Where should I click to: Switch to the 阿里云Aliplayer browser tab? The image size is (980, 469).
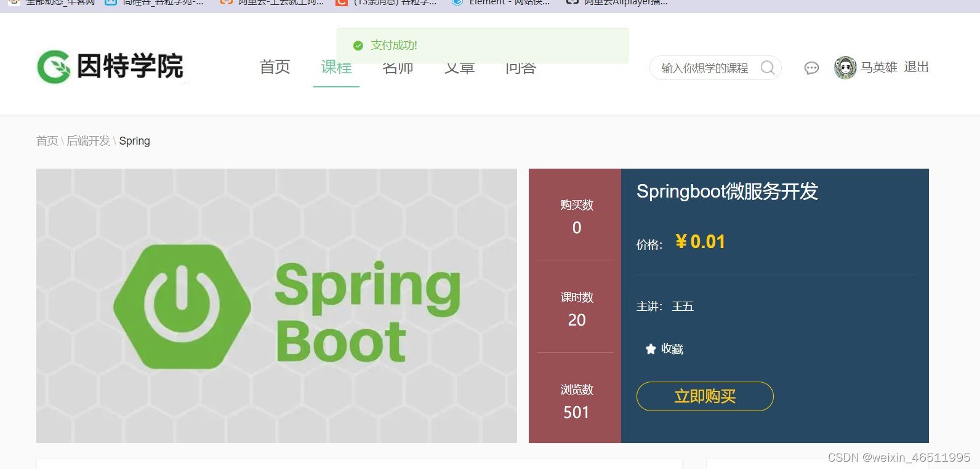[x=617, y=3]
